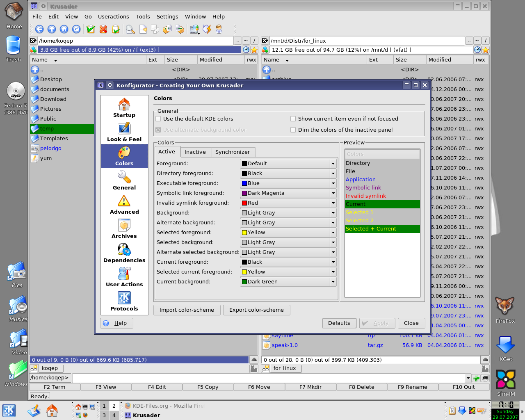Switch to the Synchronizer colors tab
This screenshot has height=420, width=525.
pos(233,152)
